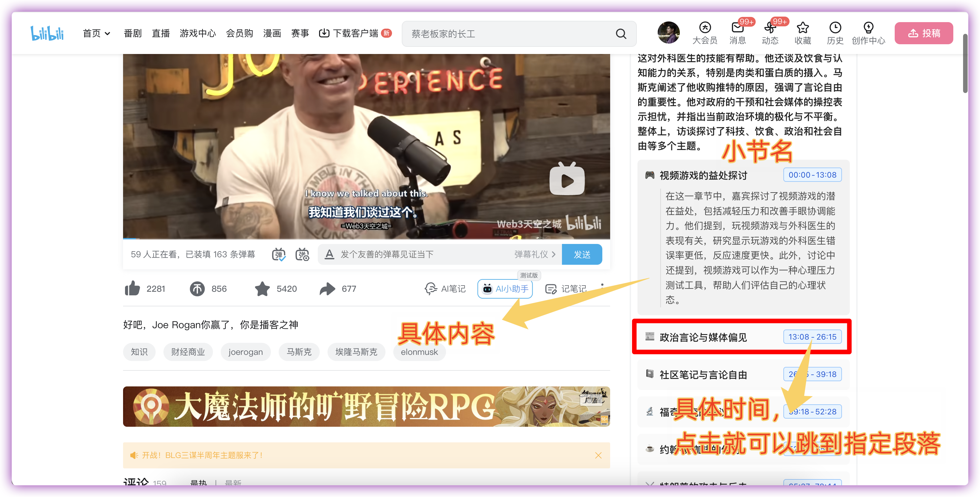Click the joerogan tag
The width and height of the screenshot is (980, 497).
pyautogui.click(x=245, y=352)
